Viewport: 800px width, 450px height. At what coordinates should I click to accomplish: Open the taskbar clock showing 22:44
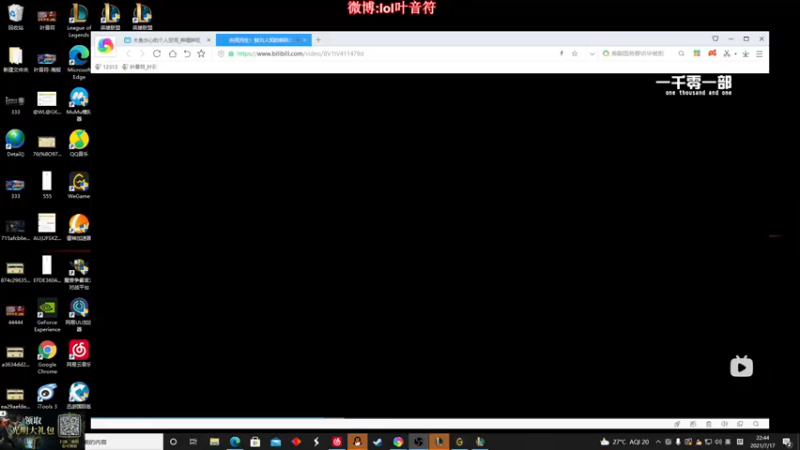point(762,442)
